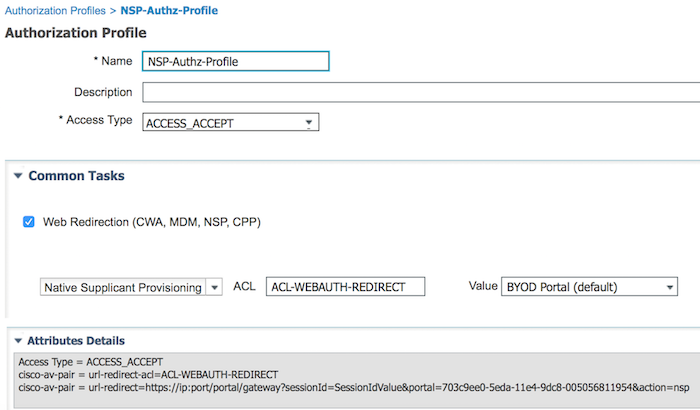The width and height of the screenshot is (700, 410).
Task: Click the Web Redirection (CWA, MDM, NSP, CPP) label
Action: coord(152,222)
